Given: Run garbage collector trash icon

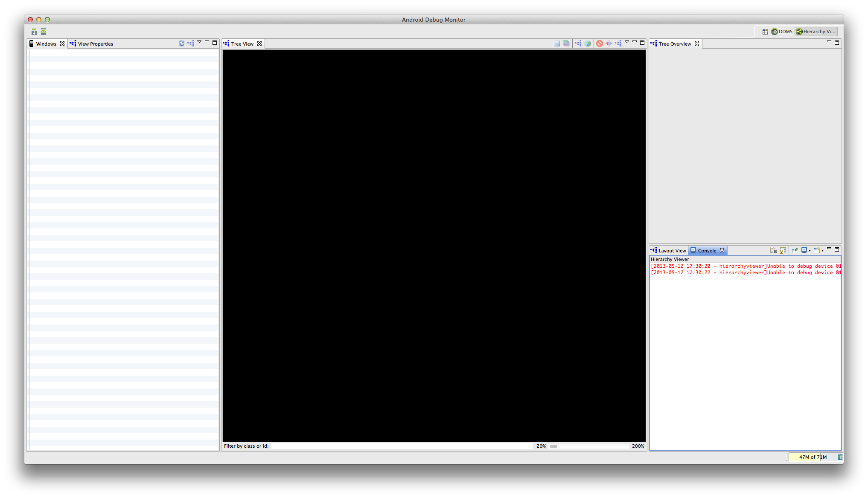Looking at the screenshot, I should click(840, 457).
